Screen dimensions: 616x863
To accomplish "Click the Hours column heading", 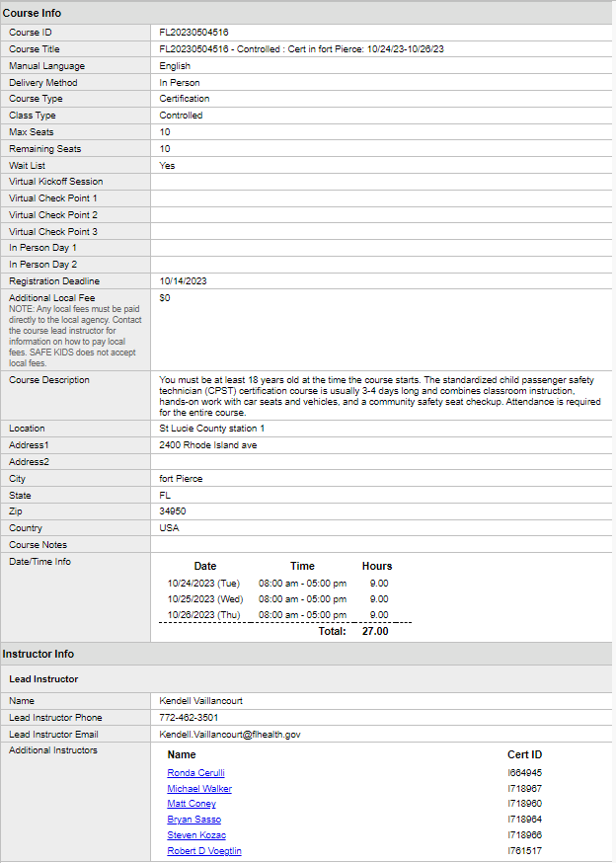I will (x=377, y=566).
